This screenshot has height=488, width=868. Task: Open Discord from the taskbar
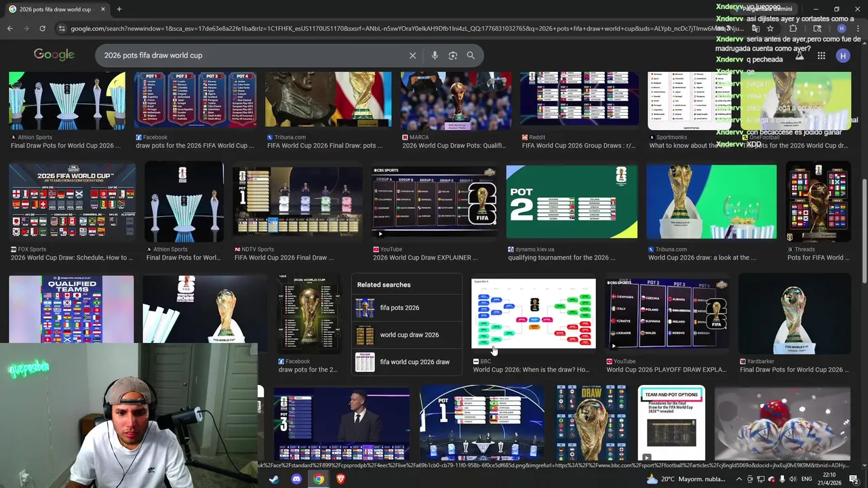pyautogui.click(x=296, y=479)
